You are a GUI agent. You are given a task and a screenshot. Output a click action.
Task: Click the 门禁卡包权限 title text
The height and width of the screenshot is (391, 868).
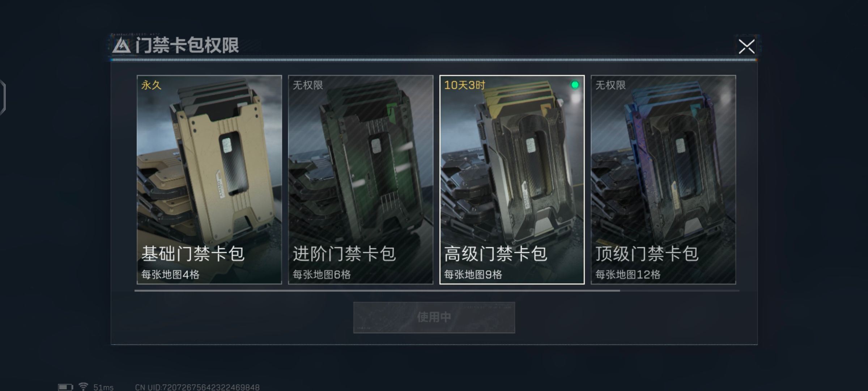click(187, 45)
